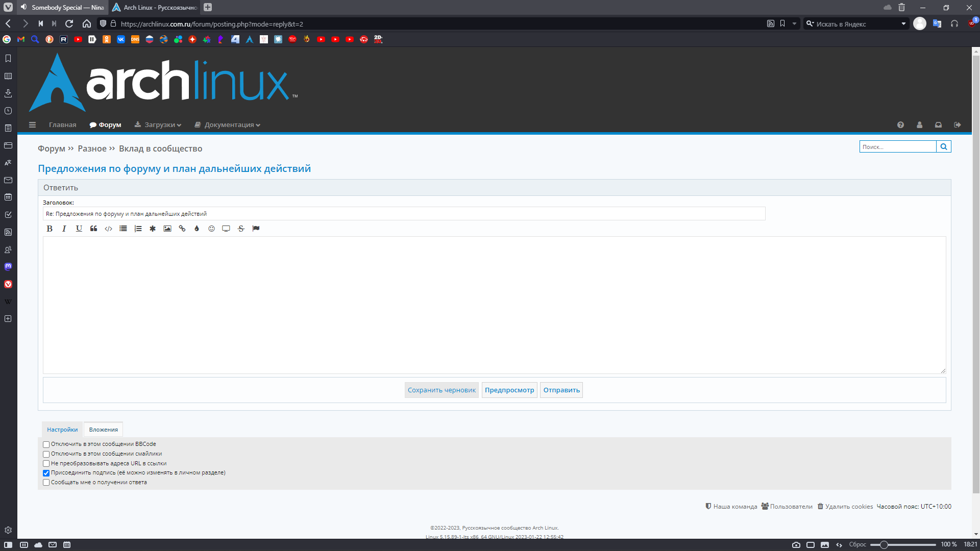Click the Bold formatting icon
Image resolution: width=980 pixels, height=551 pixels.
[x=50, y=229]
